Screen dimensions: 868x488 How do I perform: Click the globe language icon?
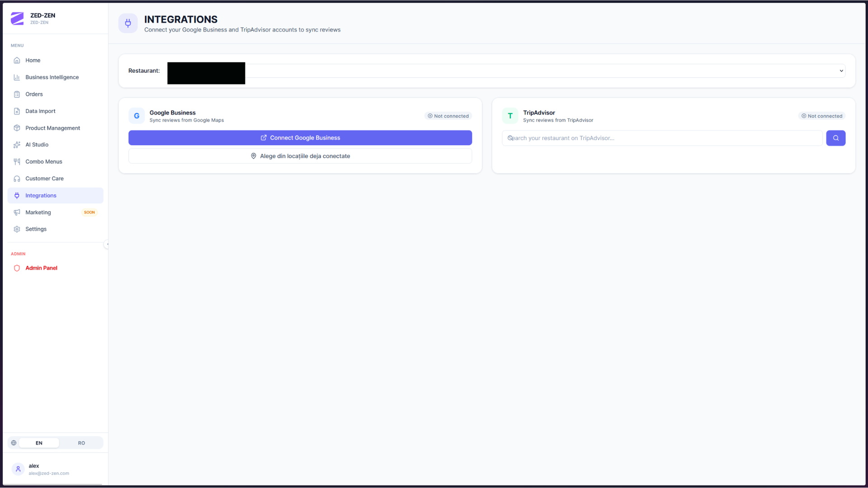point(14,443)
